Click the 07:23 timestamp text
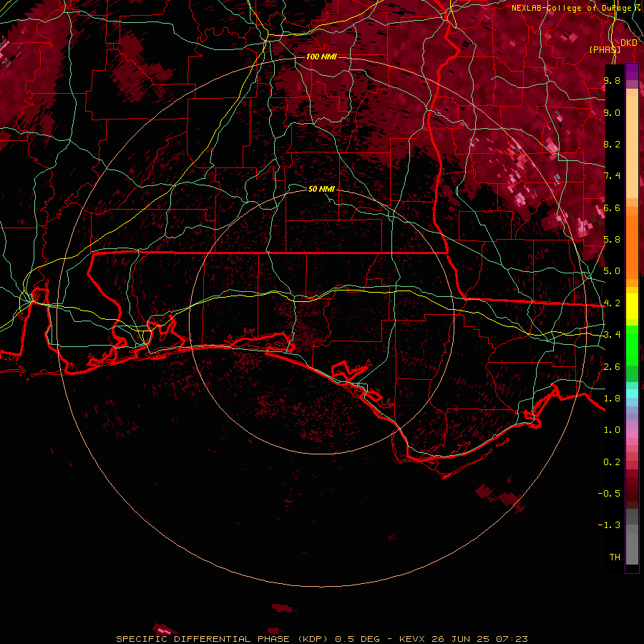 point(512,639)
